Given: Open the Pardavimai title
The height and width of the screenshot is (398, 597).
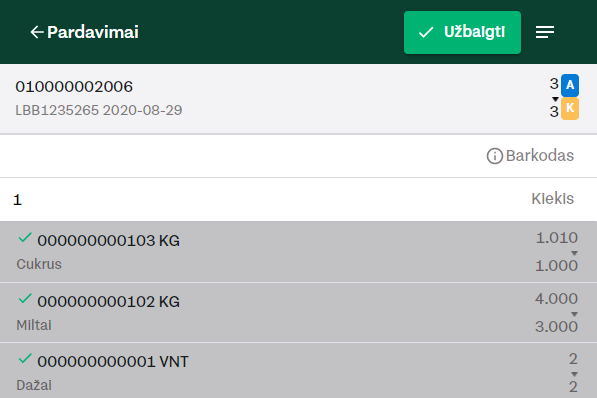Looking at the screenshot, I should click(93, 32).
